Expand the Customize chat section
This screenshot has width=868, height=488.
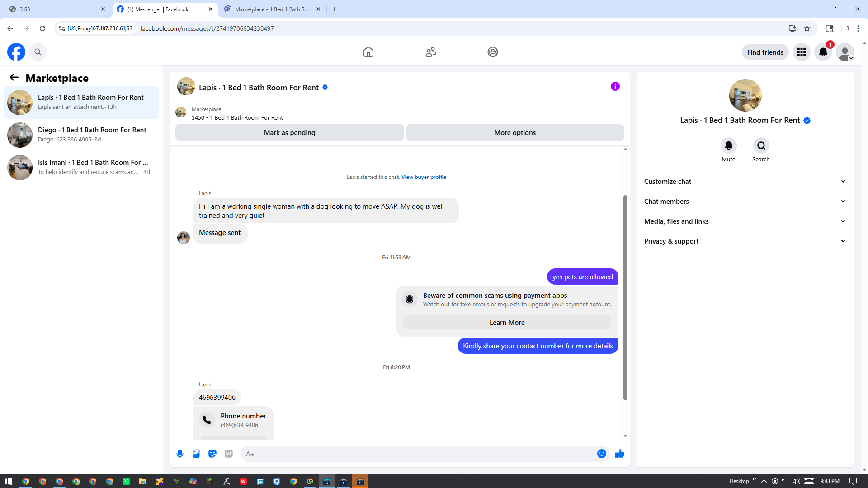[745, 182]
